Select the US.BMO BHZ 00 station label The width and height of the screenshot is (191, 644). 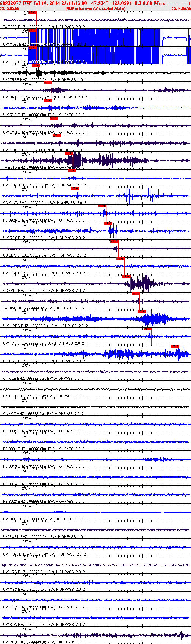point(16,255)
